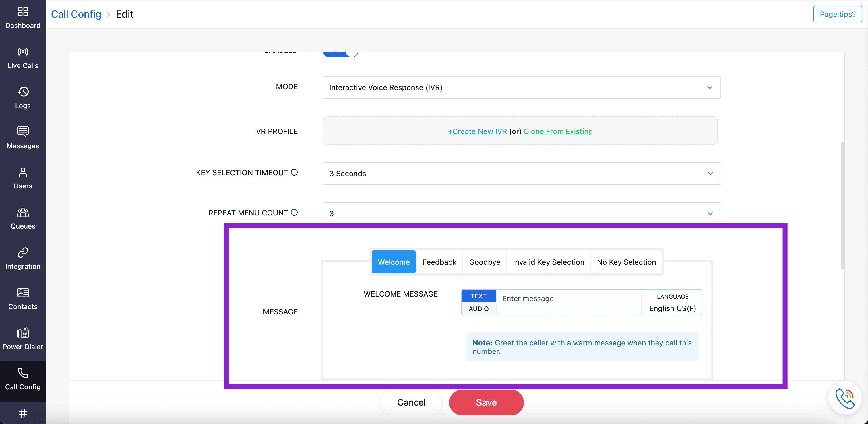
Task: Open the Integration link icon
Action: pos(23,252)
